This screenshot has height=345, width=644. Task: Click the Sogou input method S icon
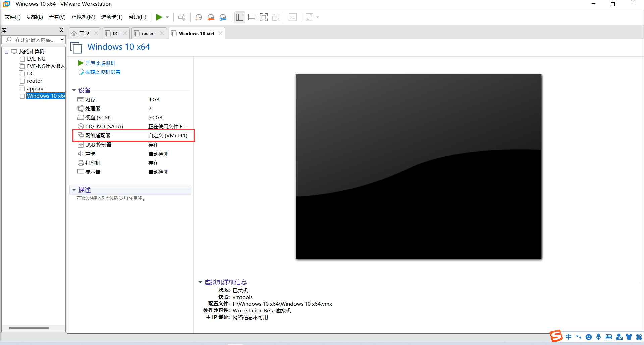pyautogui.click(x=556, y=336)
